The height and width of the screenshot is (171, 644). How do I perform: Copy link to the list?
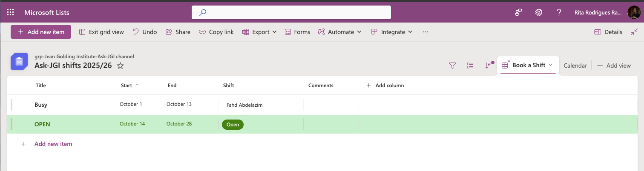216,32
